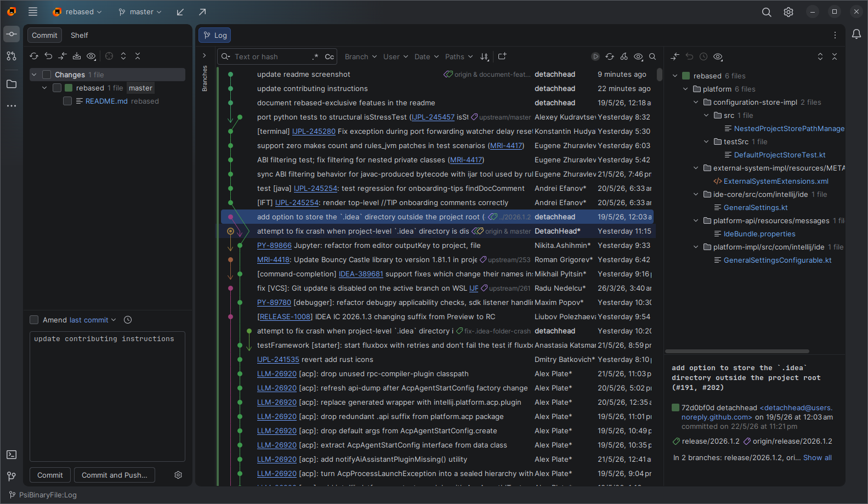Open Search Everywhere magnifier in title bar
The height and width of the screenshot is (504, 868).
[x=767, y=12]
